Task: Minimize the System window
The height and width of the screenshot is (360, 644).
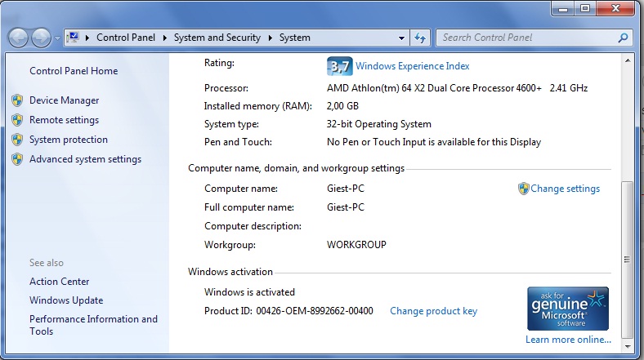Action: [x=563, y=9]
